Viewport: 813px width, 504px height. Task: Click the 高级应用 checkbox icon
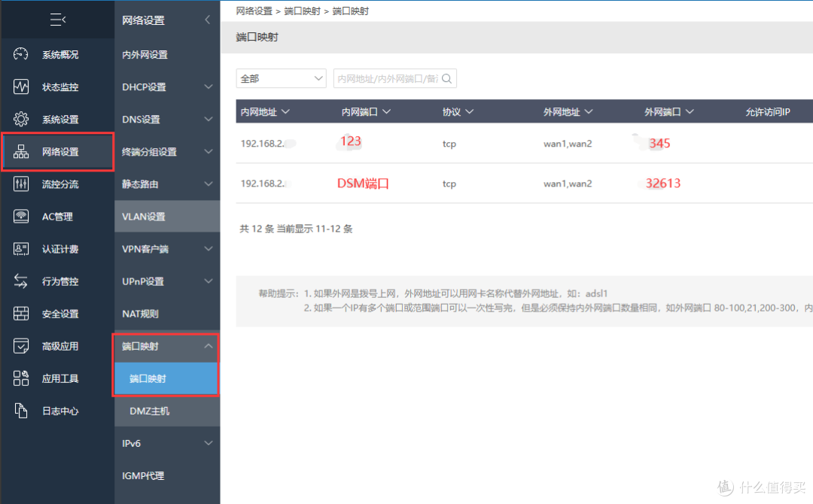coord(21,345)
